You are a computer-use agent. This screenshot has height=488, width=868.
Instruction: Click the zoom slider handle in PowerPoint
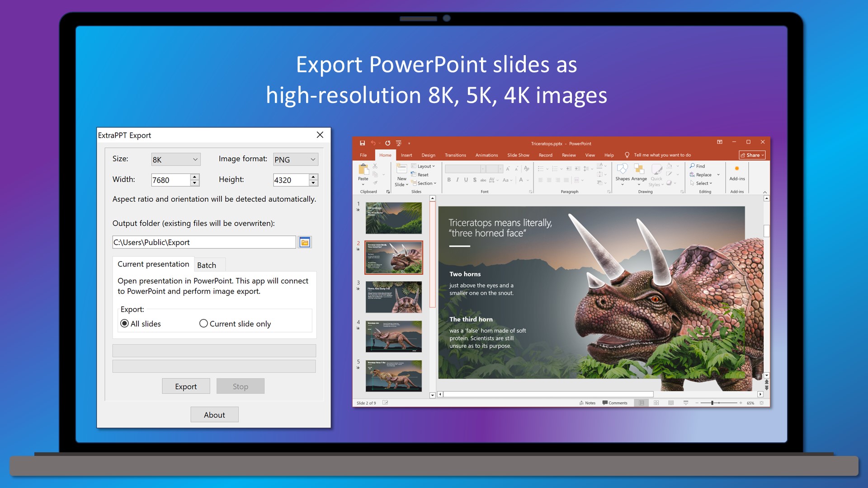point(712,403)
